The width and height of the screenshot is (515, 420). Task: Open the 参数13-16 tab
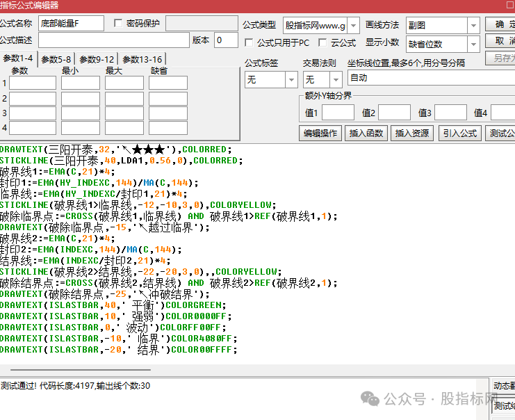(142, 60)
